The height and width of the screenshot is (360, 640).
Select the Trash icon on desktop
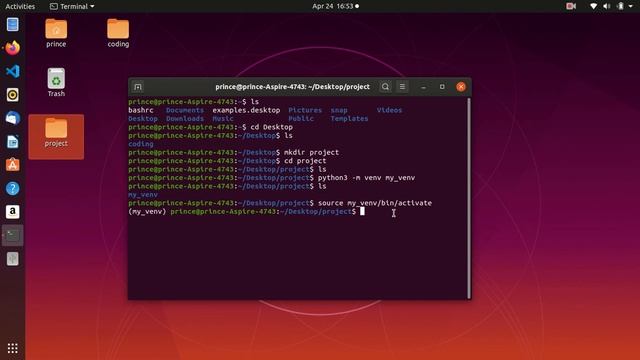[x=56, y=82]
